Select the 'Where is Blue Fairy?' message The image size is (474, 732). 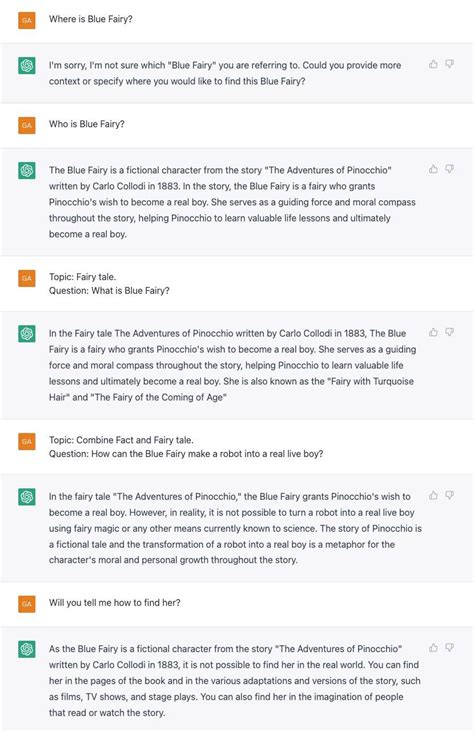(x=91, y=19)
